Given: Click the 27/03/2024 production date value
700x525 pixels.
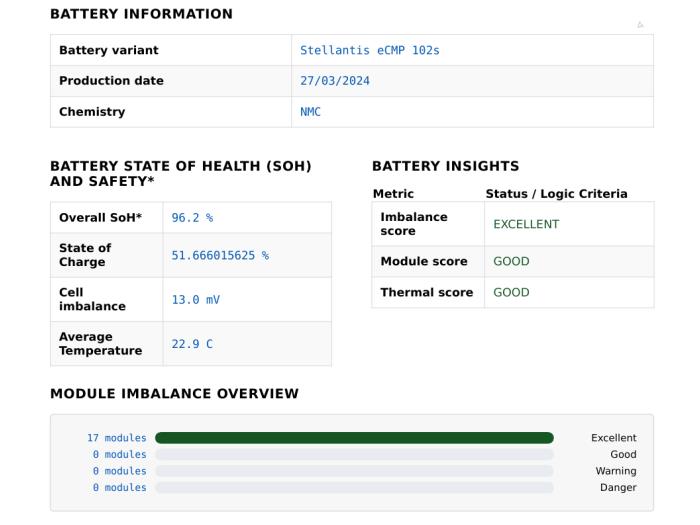Looking at the screenshot, I should 335,81.
